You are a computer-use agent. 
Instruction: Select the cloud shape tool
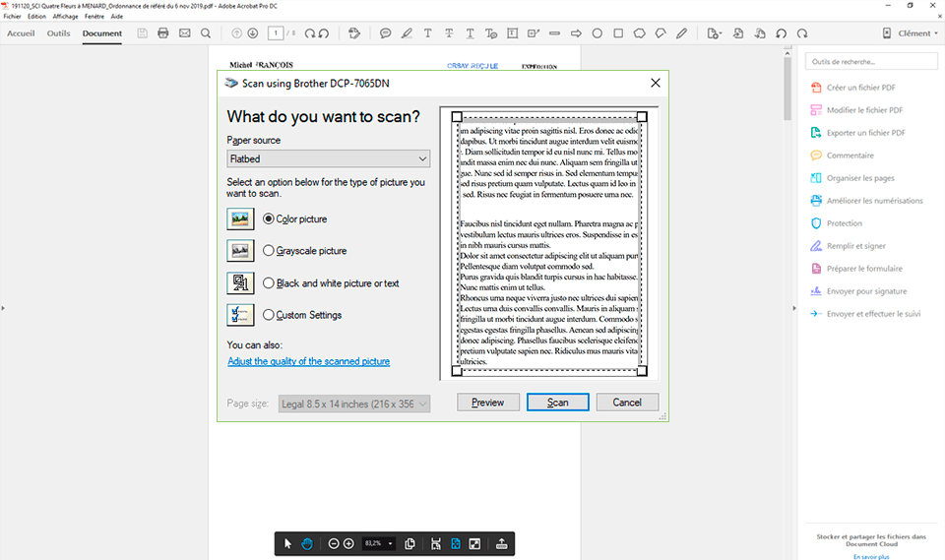(640, 33)
